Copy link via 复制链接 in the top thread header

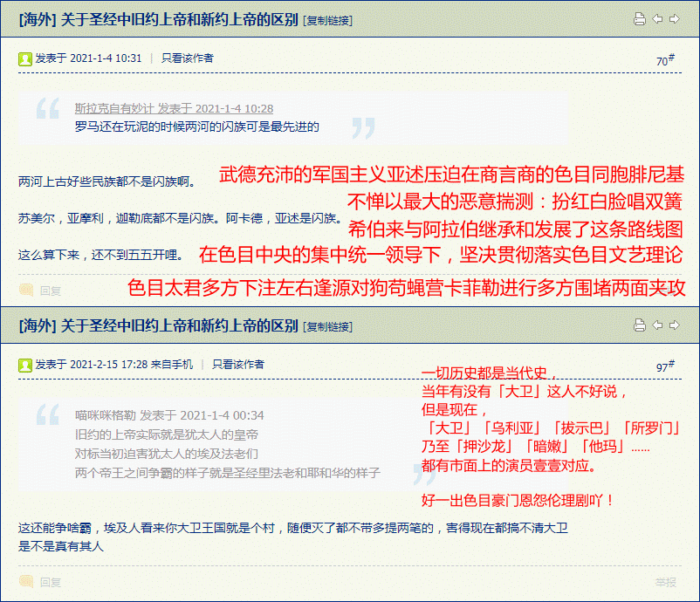click(x=327, y=21)
